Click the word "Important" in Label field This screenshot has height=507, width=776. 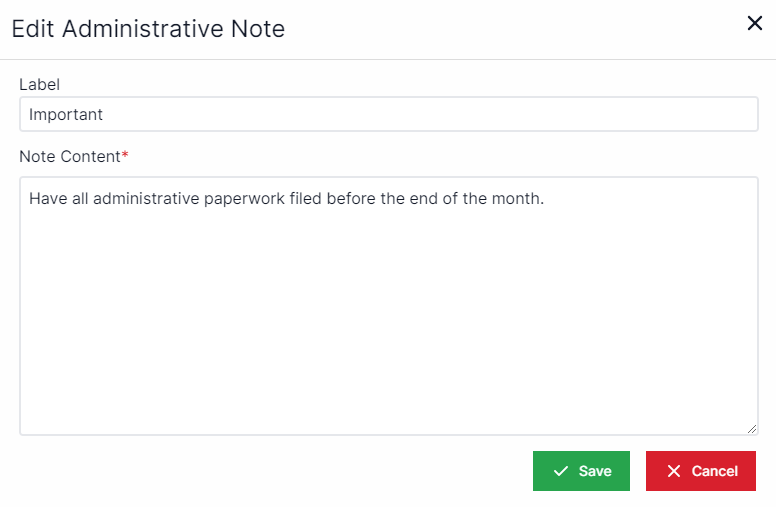click(66, 114)
